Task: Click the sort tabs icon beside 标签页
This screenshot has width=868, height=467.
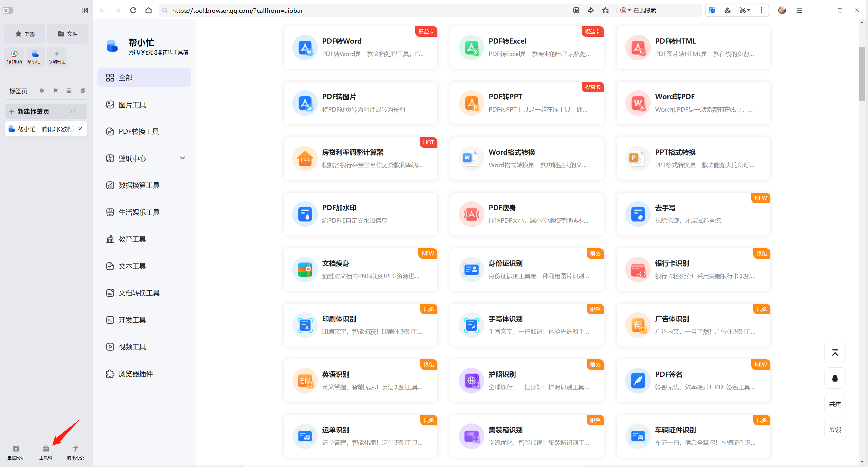Action: point(55,91)
